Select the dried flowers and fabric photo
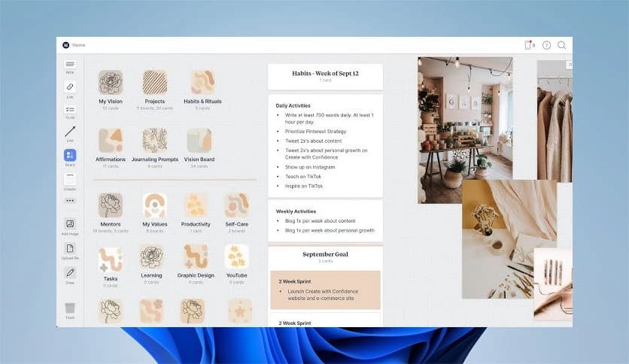Image resolution: width=629 pixels, height=364 pixels. [x=509, y=239]
